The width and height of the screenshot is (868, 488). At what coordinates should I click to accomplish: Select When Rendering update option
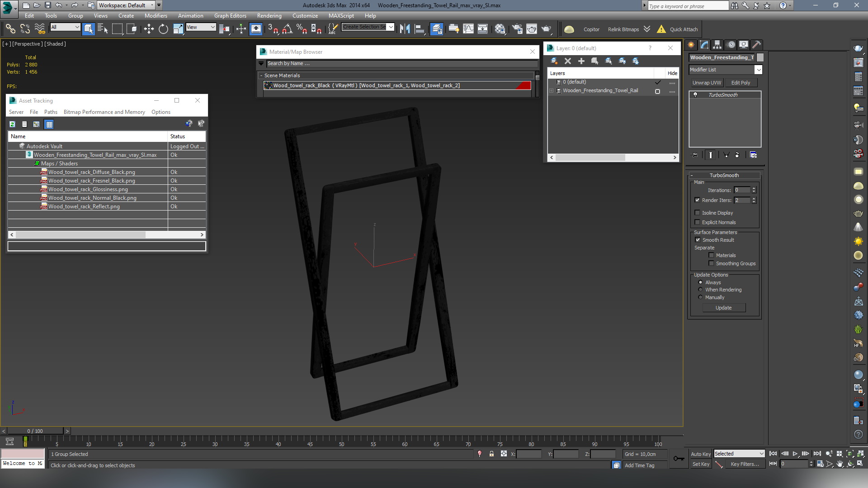(701, 290)
